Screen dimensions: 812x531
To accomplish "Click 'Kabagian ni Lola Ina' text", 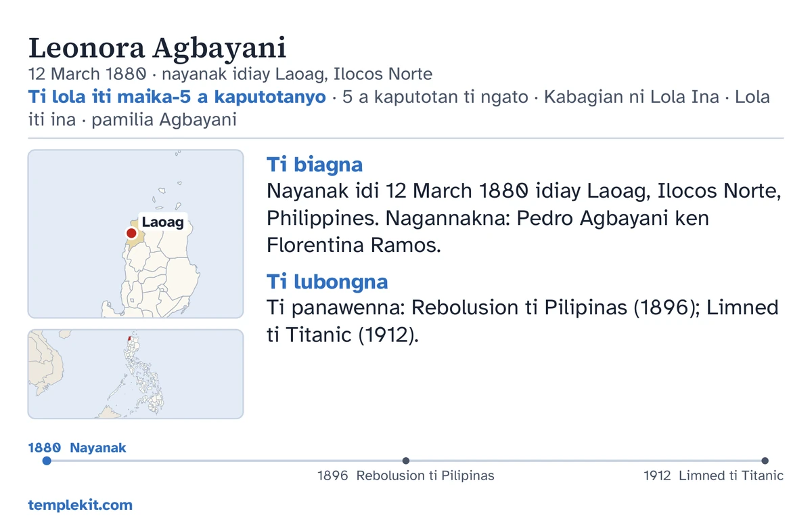I will pos(631,97).
